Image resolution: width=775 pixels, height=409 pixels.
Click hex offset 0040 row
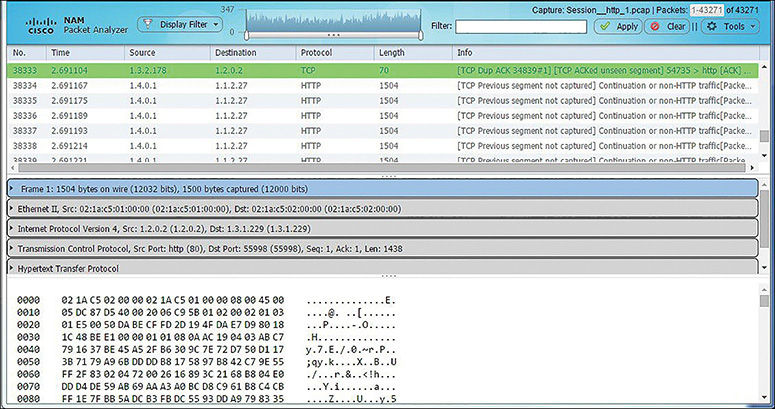[206, 349]
